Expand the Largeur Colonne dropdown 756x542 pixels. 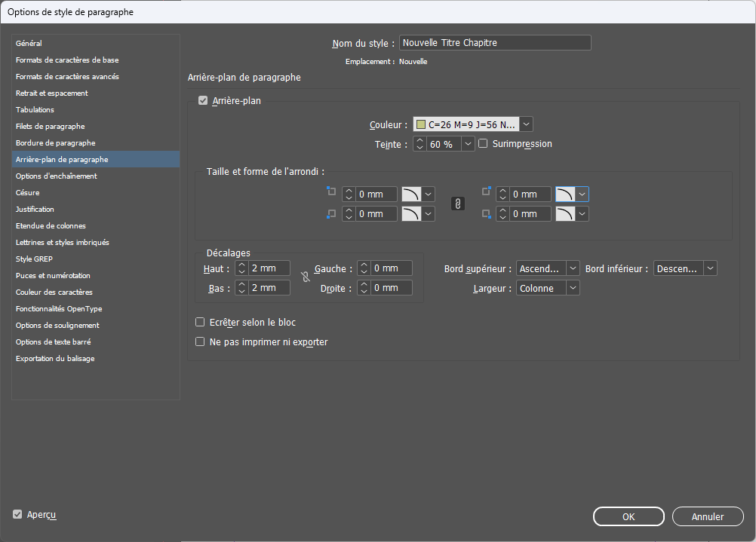[573, 288]
